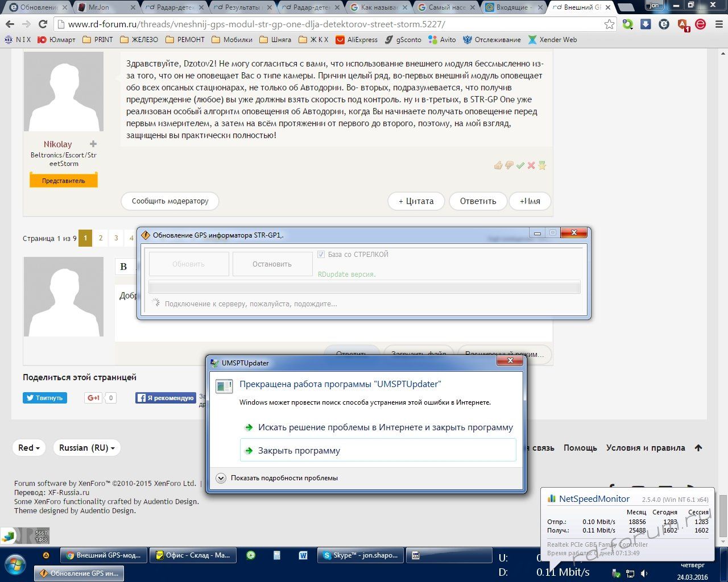Reload the page with the refresh icon

pos(43,24)
